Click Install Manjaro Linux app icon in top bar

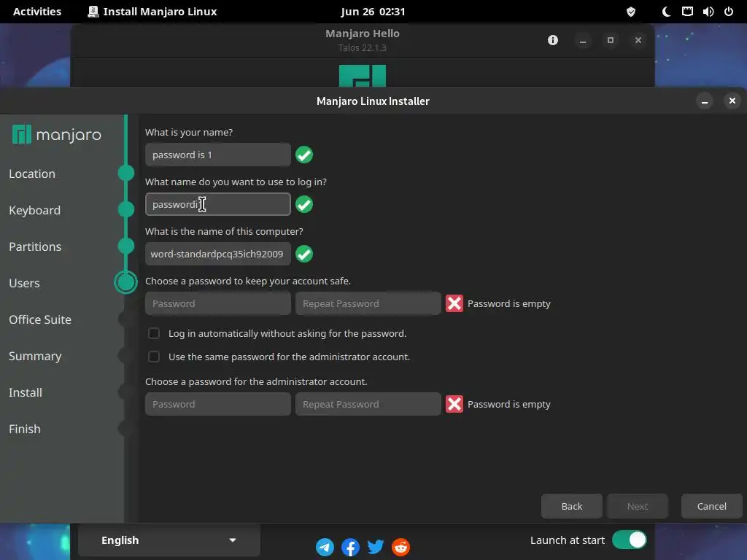pos(93,12)
